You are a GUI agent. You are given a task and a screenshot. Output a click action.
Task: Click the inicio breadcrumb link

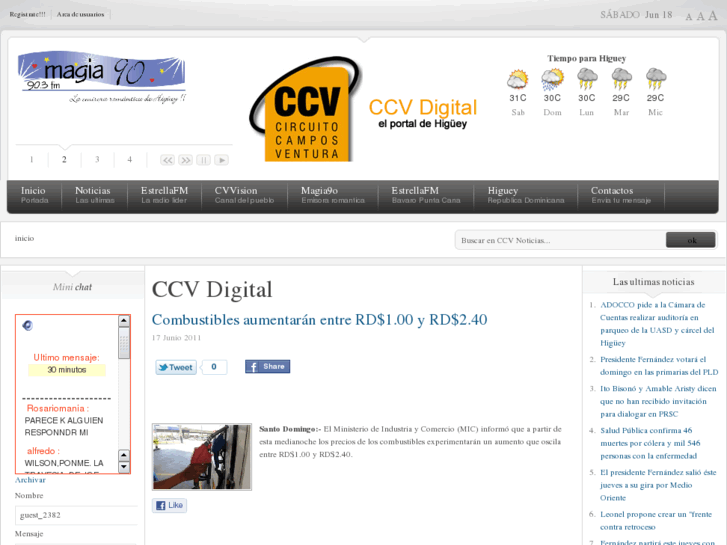click(24, 238)
